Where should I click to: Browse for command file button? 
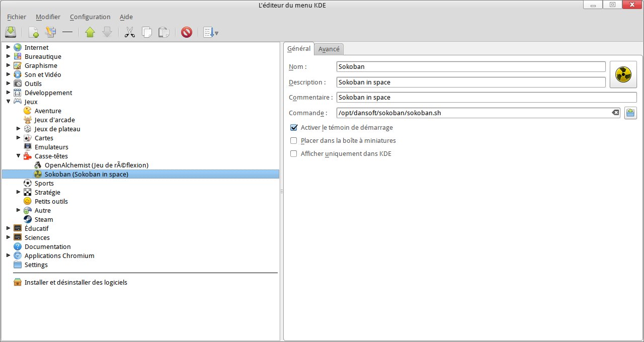point(630,113)
